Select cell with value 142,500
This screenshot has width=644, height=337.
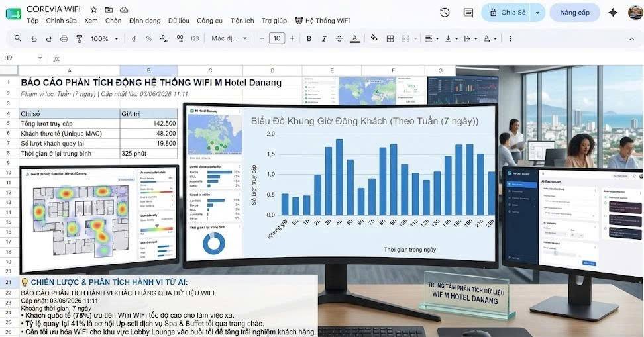[148, 124]
